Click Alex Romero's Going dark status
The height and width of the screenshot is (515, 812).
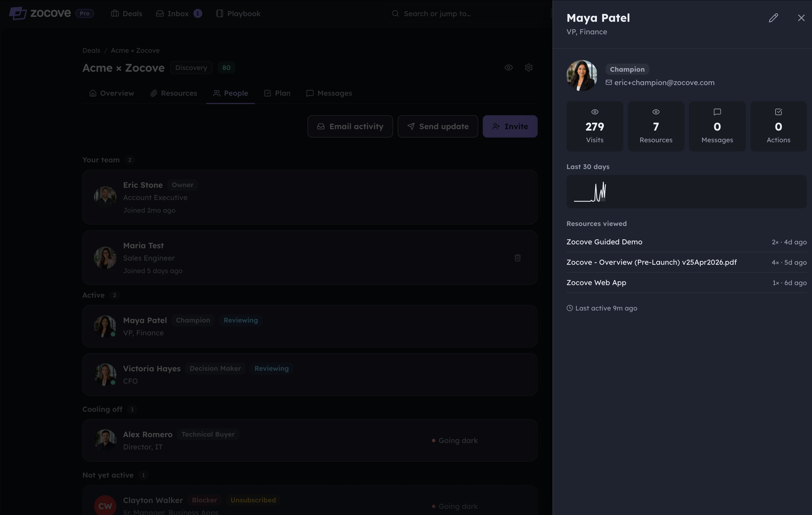455,441
